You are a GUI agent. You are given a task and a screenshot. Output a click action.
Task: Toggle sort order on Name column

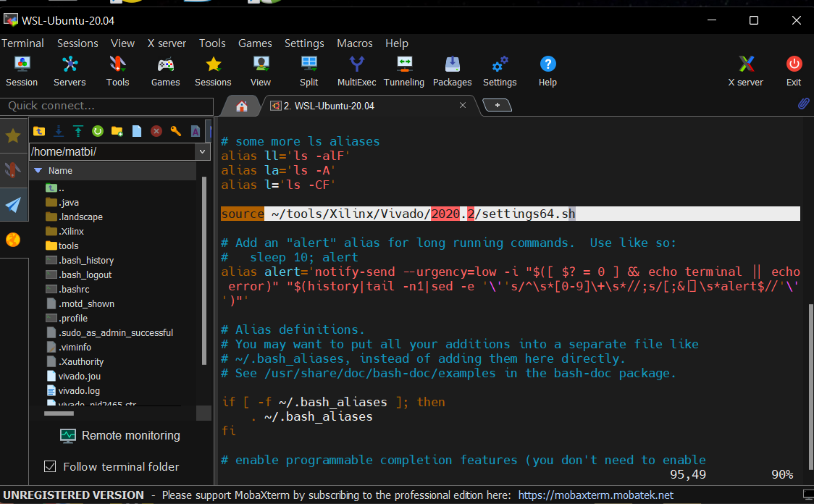click(x=60, y=171)
